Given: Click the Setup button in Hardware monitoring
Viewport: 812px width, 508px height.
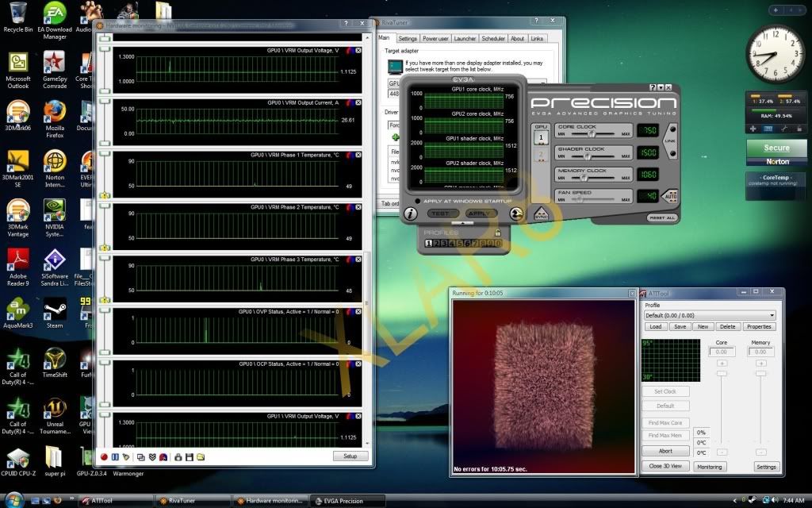Looking at the screenshot, I should point(350,456).
